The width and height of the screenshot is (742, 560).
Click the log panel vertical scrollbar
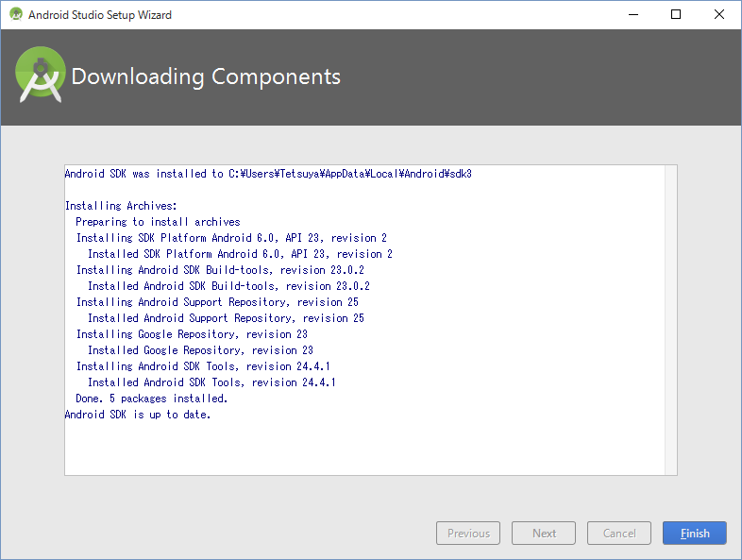tap(670, 320)
